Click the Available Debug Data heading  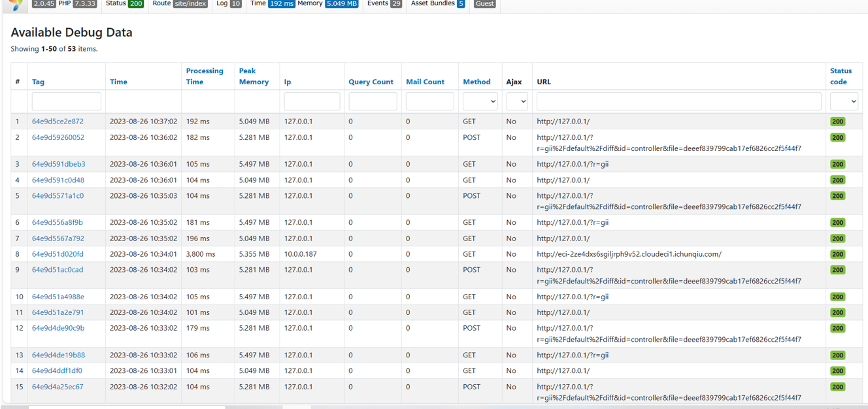(71, 33)
